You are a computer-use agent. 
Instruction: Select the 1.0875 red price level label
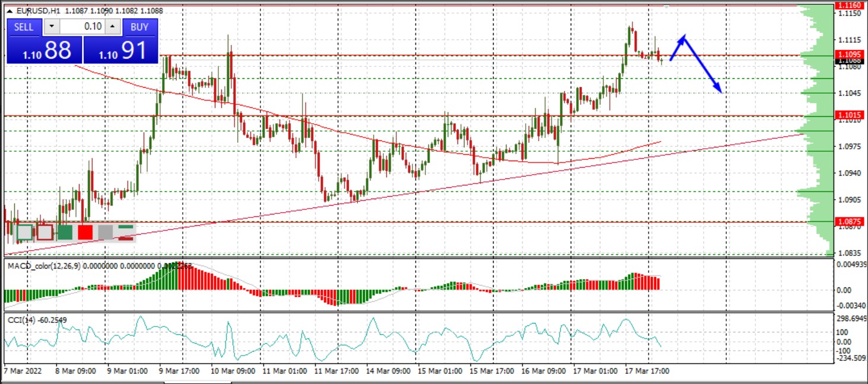[x=848, y=222]
